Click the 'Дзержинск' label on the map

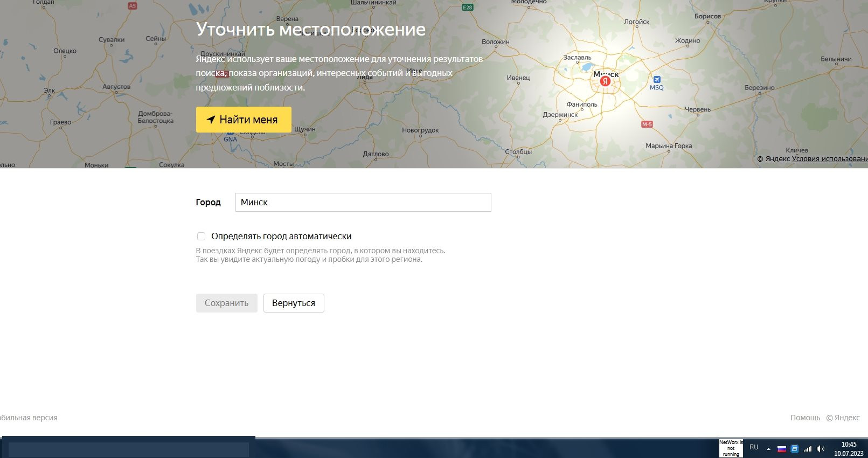point(560,115)
